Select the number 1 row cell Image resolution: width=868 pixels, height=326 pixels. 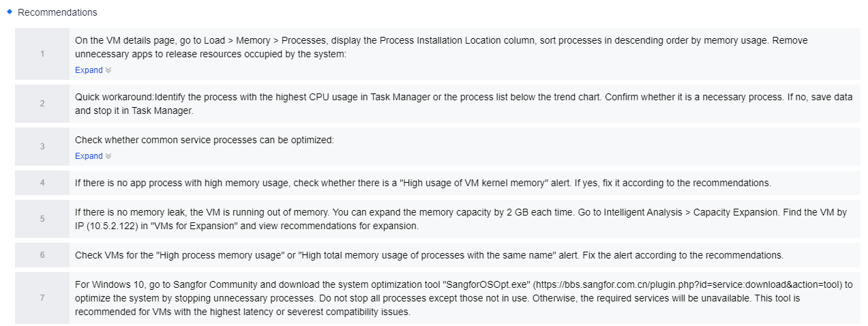42,54
